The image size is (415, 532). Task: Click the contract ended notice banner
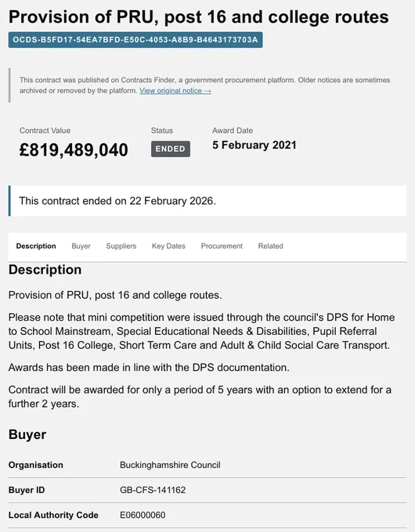[207, 201]
